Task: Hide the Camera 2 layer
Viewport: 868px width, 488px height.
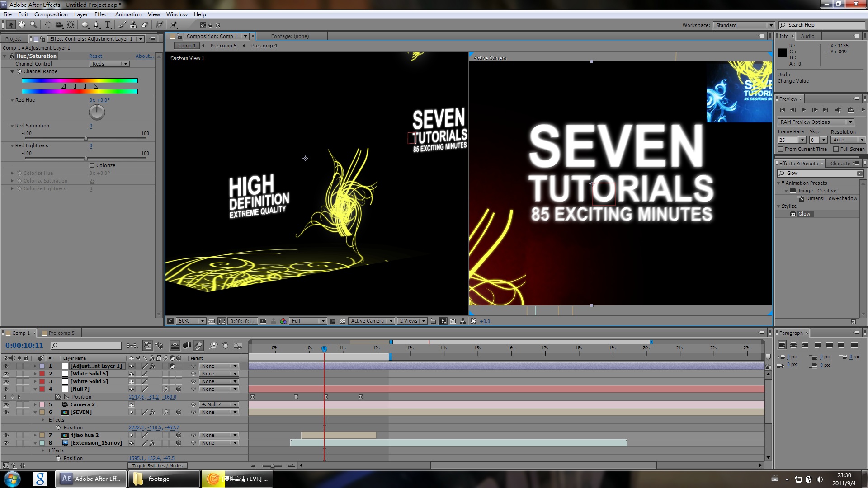Action: pyautogui.click(x=6, y=404)
